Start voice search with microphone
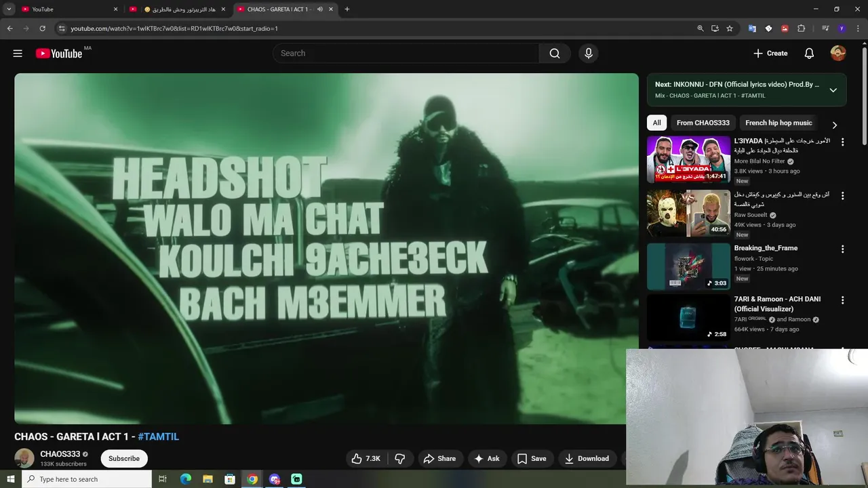 [x=588, y=54]
